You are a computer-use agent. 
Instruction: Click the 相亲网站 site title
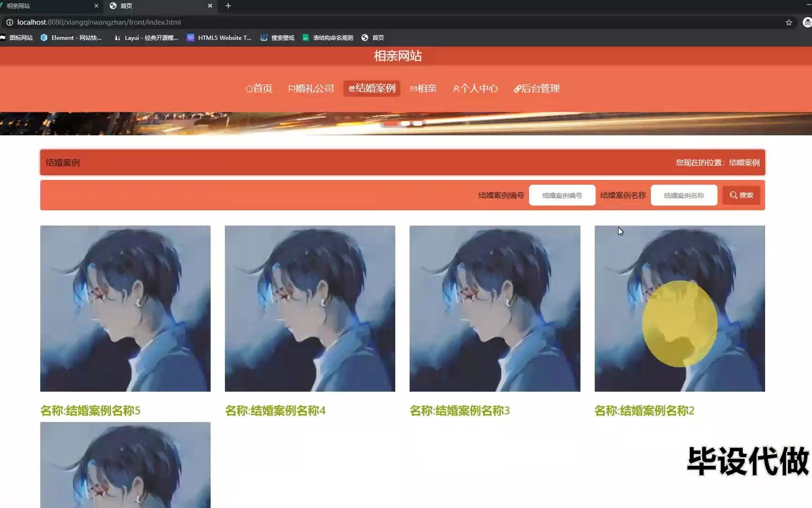tap(398, 56)
